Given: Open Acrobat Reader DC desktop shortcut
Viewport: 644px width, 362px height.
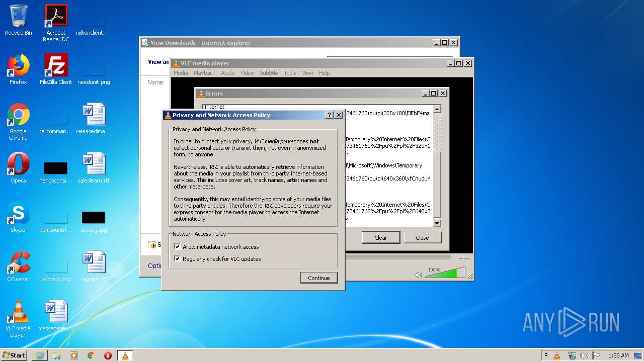Looking at the screenshot, I should pyautogui.click(x=56, y=23).
